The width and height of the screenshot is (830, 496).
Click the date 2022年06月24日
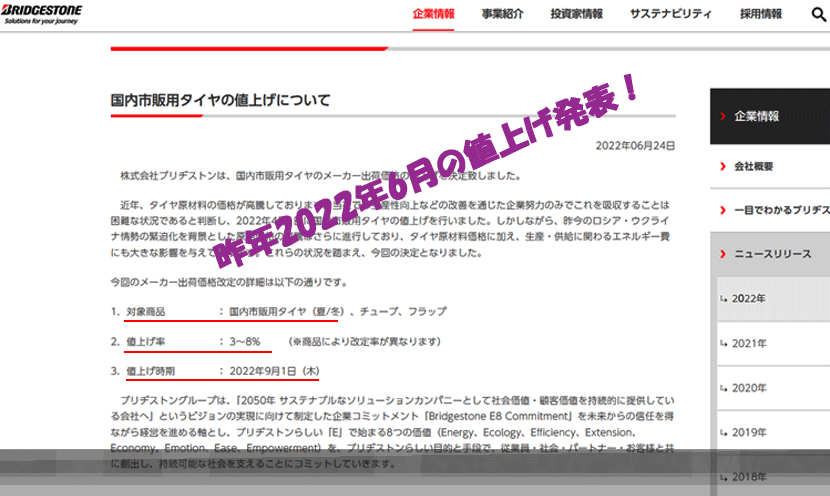tap(635, 146)
